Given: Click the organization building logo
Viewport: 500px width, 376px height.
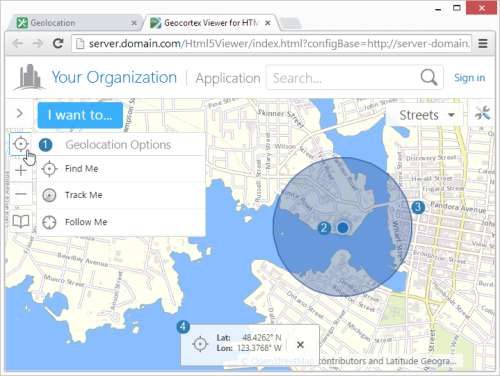Looking at the screenshot, I should tap(29, 77).
